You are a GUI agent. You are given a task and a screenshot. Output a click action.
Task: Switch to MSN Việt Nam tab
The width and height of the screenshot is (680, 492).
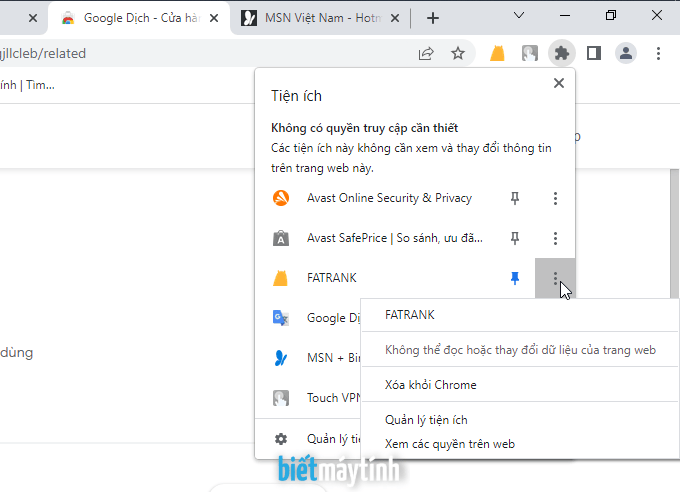point(319,18)
